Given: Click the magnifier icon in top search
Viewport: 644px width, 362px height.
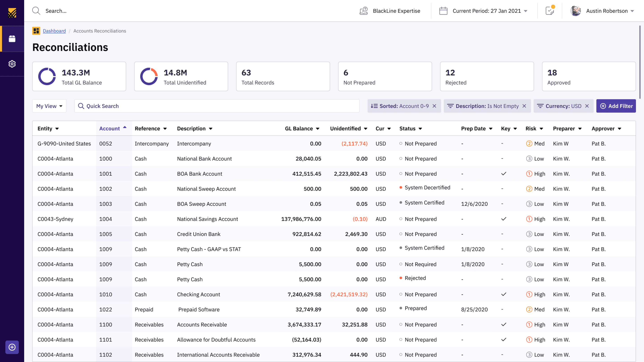Looking at the screenshot, I should (x=36, y=11).
